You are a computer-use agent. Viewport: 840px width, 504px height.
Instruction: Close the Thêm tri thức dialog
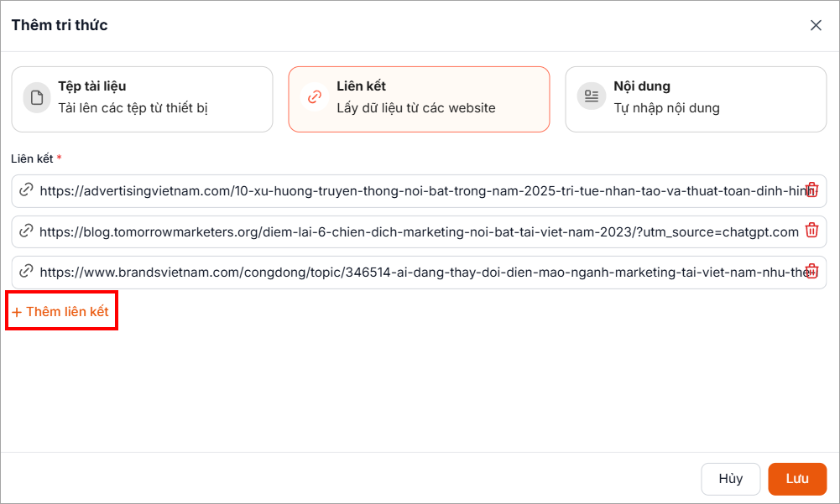[x=816, y=25]
